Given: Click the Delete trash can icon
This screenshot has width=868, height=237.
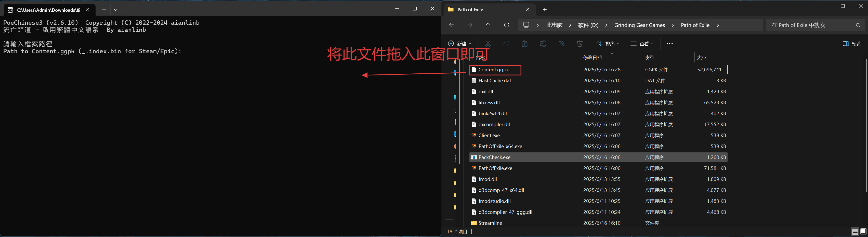Looking at the screenshot, I should point(580,44).
